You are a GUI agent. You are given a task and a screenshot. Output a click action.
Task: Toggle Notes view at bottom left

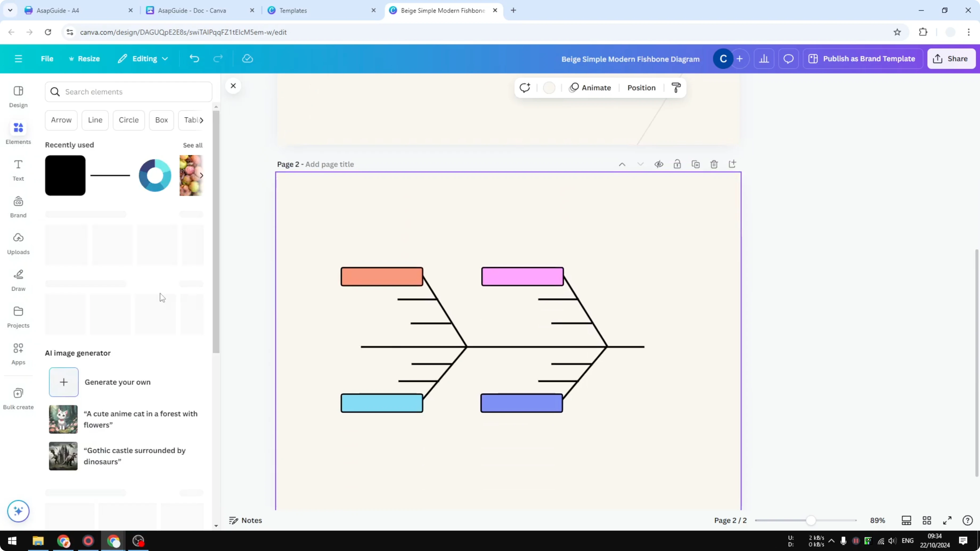pos(245,520)
